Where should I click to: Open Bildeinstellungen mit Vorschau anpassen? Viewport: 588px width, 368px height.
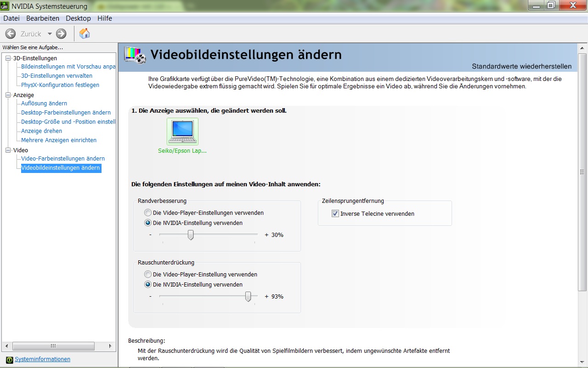click(68, 67)
